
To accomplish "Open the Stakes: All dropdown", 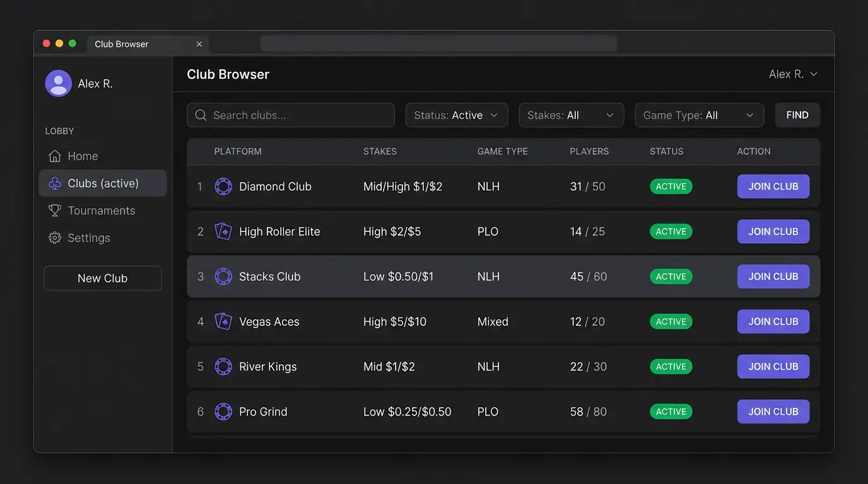I will coord(571,115).
